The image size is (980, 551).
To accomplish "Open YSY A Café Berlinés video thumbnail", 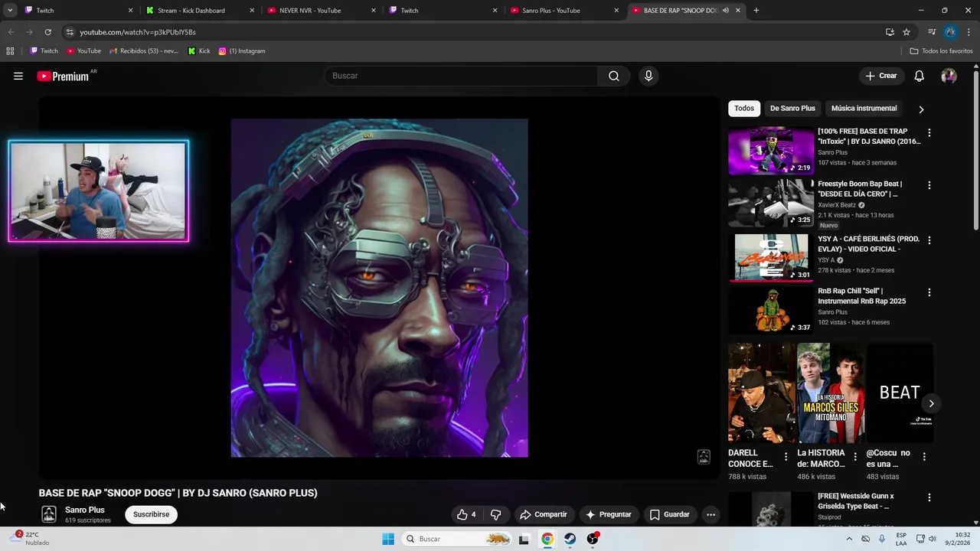I will pos(771,257).
